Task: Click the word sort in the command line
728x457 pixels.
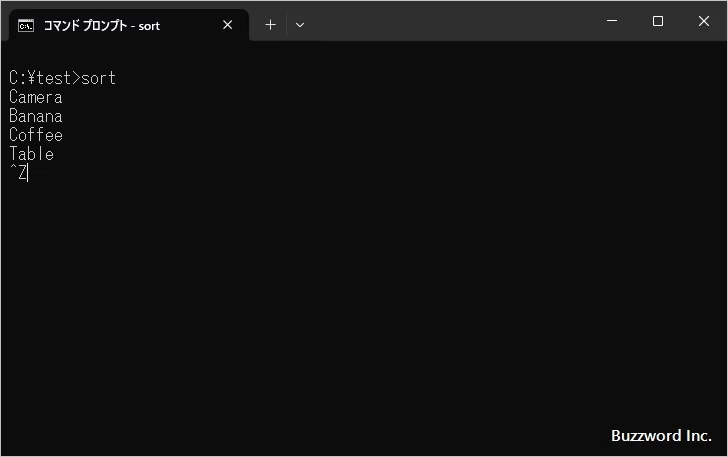Action: 99,78
